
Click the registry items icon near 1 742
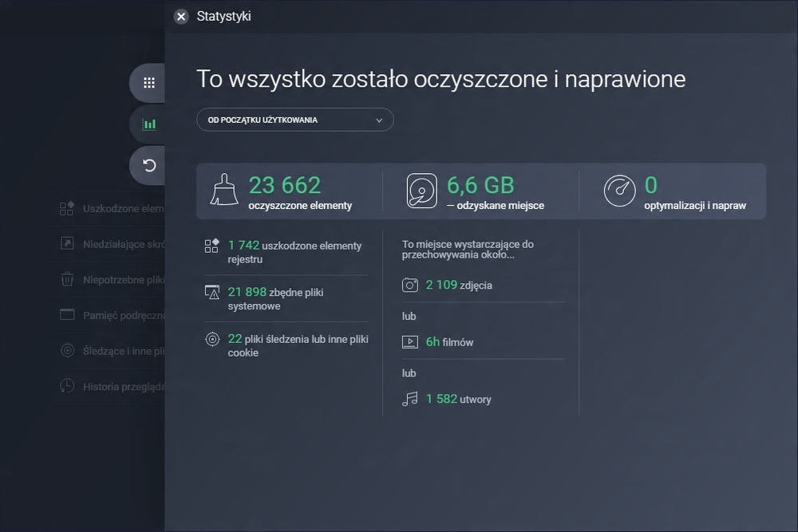(x=211, y=246)
